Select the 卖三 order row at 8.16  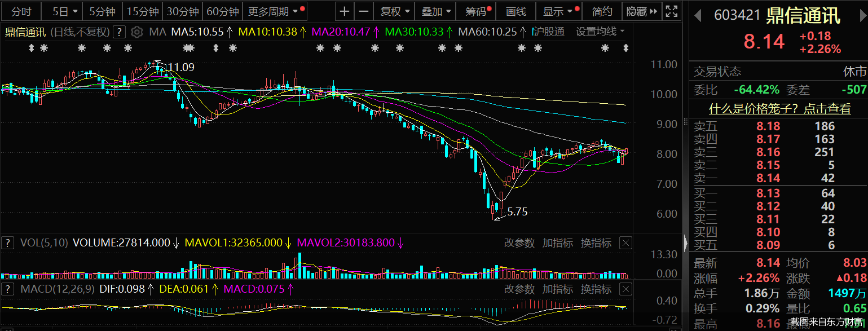pos(778,152)
